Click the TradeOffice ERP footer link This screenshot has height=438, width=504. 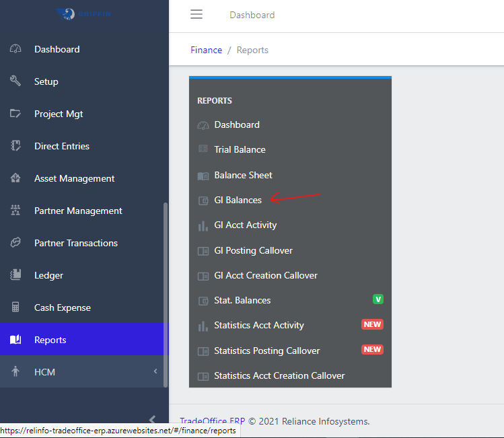point(213,421)
